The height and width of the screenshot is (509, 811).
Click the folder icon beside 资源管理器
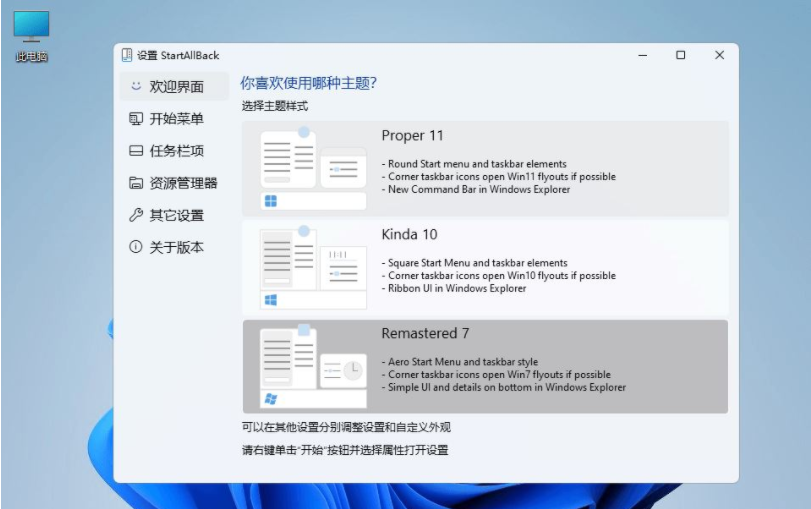point(136,183)
